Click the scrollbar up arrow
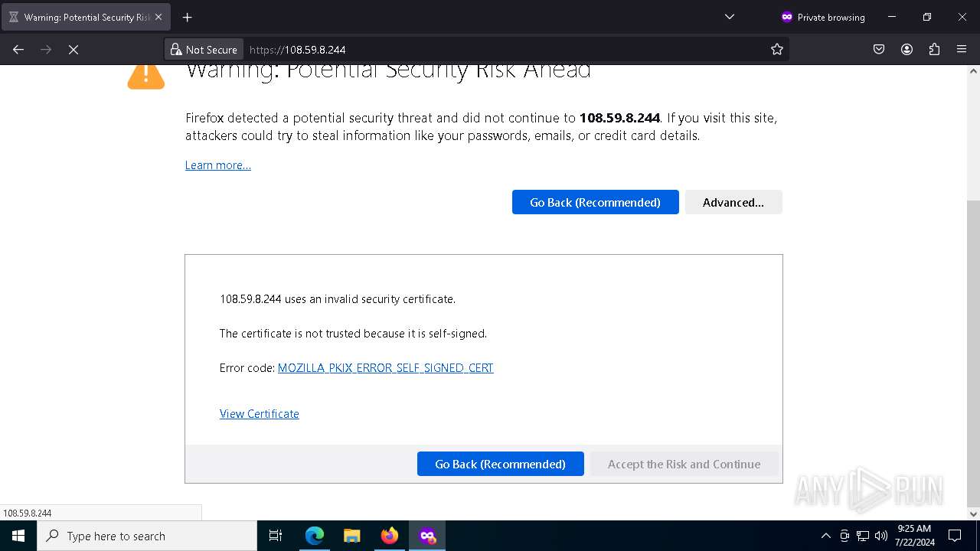 973,71
